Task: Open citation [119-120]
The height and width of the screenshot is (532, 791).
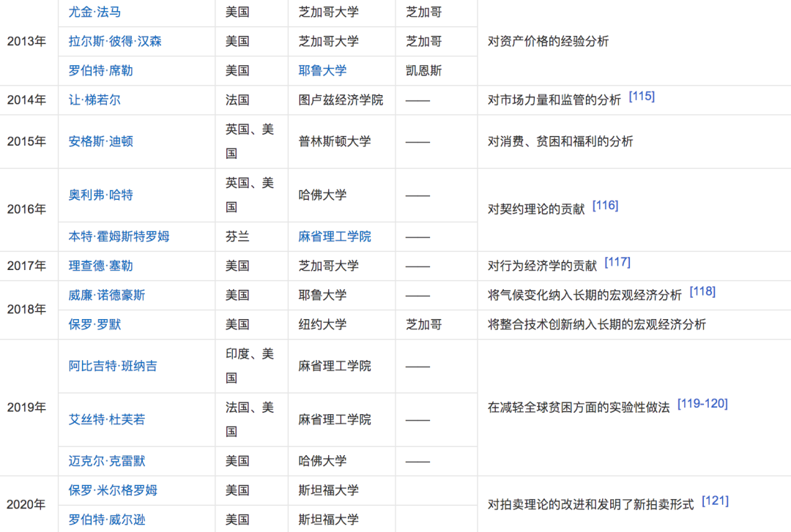Action: pyautogui.click(x=702, y=404)
